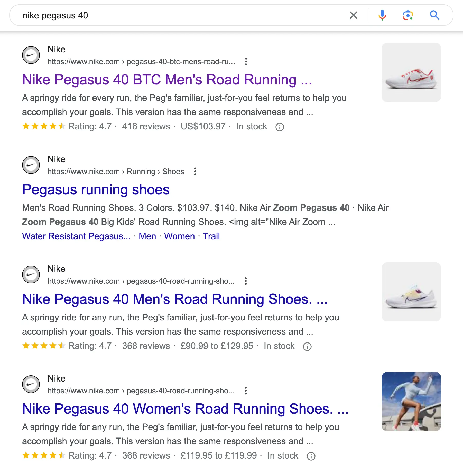
Task: Open three-dot menu for Women's Road Running result
Action: point(246,391)
